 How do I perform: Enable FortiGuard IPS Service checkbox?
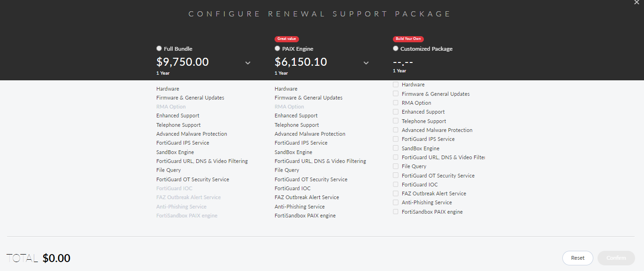click(x=395, y=139)
